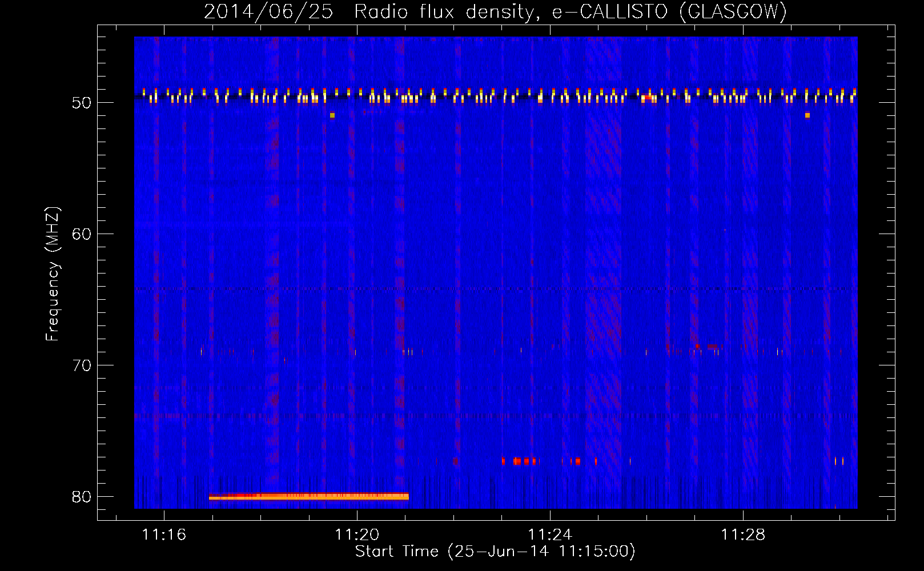The image size is (924, 571).
Task: Click the 50 MHz frequency tick label
Action: tap(82, 103)
